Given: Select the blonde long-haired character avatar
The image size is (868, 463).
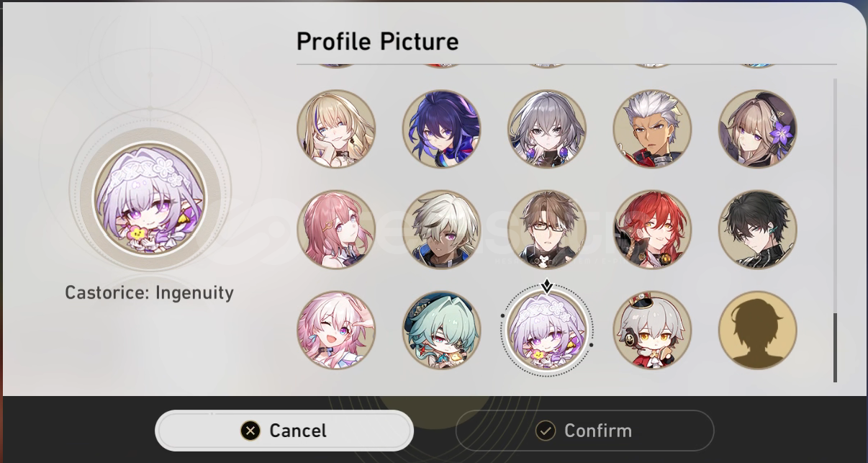Looking at the screenshot, I should [x=336, y=129].
